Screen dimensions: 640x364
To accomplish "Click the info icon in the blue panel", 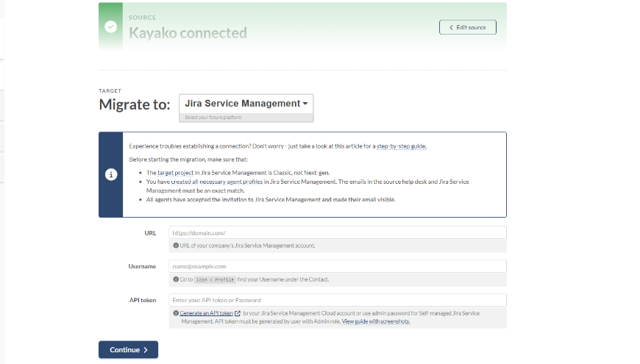I will tap(111, 175).
